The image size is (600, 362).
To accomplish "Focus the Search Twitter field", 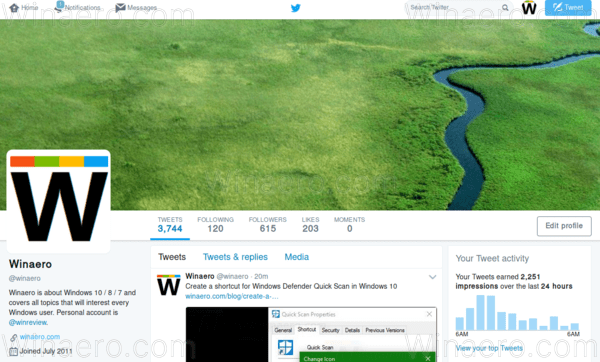I will (455, 8).
